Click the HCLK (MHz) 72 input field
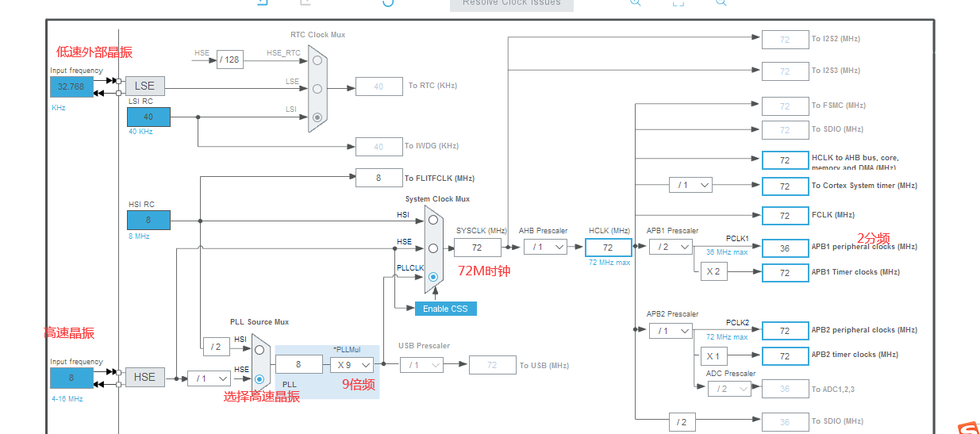Screen dimensions: 980x434 (x=609, y=248)
